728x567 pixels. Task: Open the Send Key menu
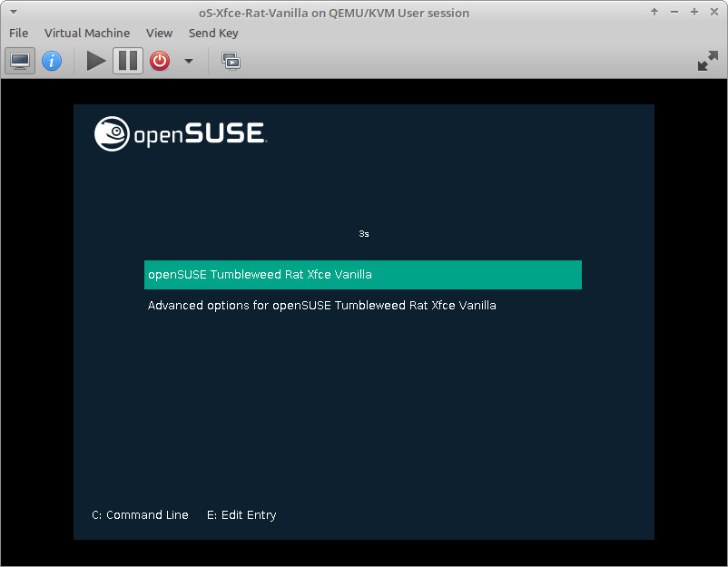tap(213, 33)
